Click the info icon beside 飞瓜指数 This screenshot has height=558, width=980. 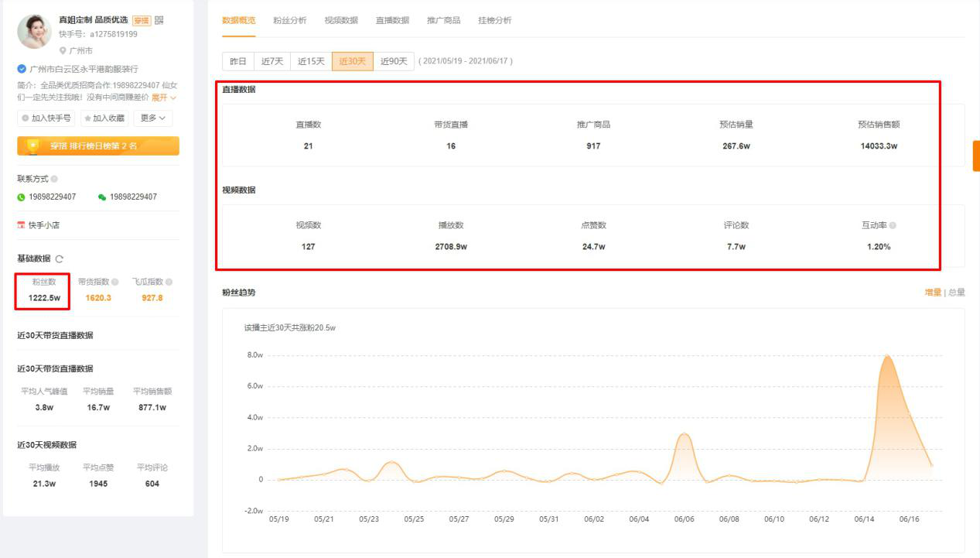(169, 282)
